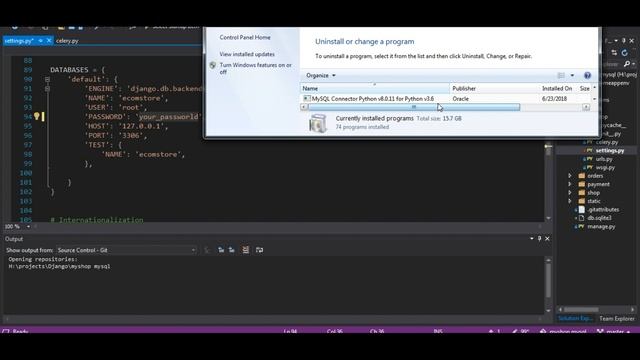The image size is (640, 360).
Task: Select settings.py in Solution Explorer
Action: (x=610, y=151)
